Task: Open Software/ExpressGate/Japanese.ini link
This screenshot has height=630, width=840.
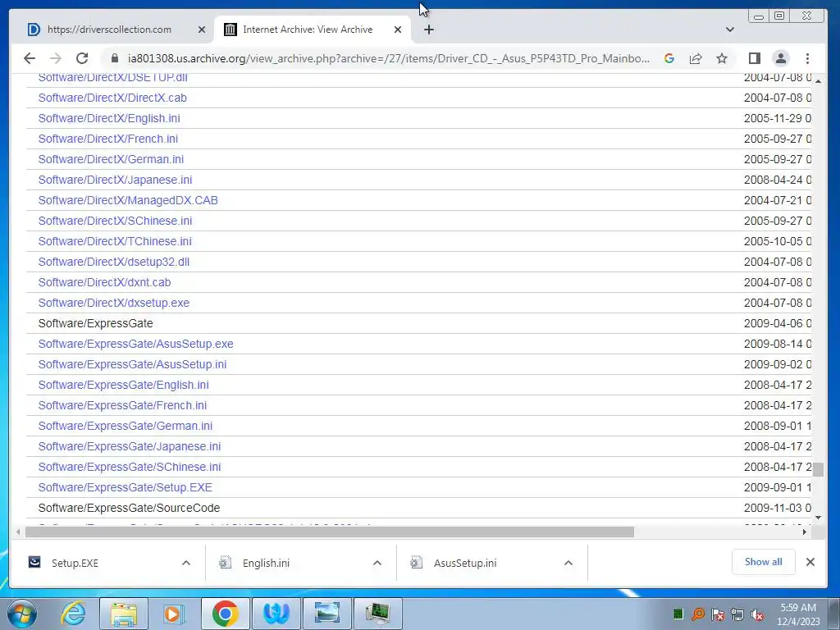Action: tap(130, 447)
